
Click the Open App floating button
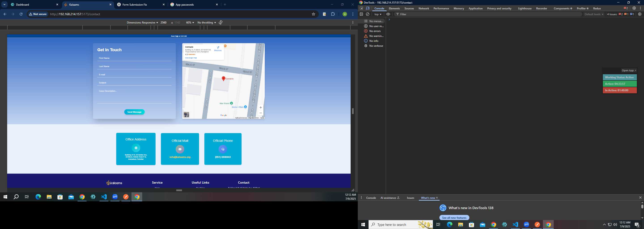click(629, 70)
